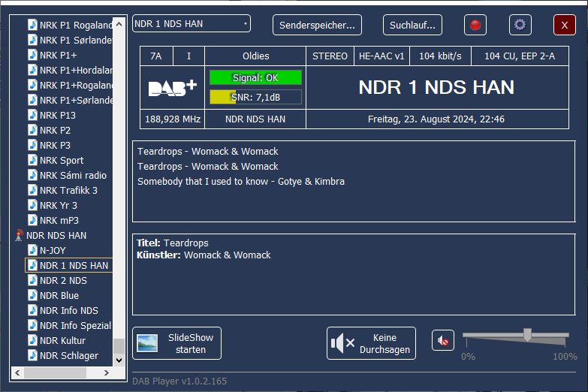Click the music note icon beside N-JOY
This screenshot has height=392, width=588.
tap(32, 250)
